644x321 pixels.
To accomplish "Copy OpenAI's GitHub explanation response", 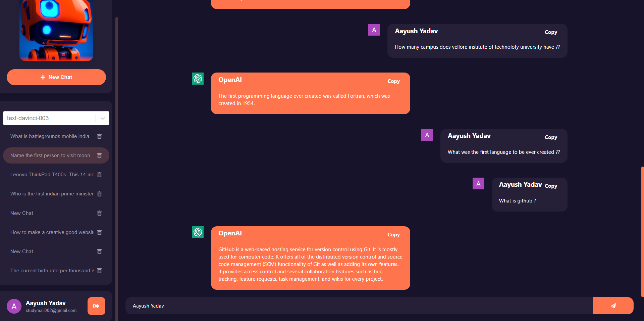I will click(x=393, y=234).
